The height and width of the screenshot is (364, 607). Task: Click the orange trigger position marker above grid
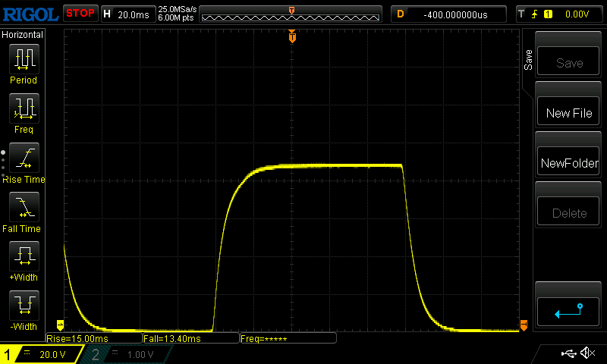292,36
